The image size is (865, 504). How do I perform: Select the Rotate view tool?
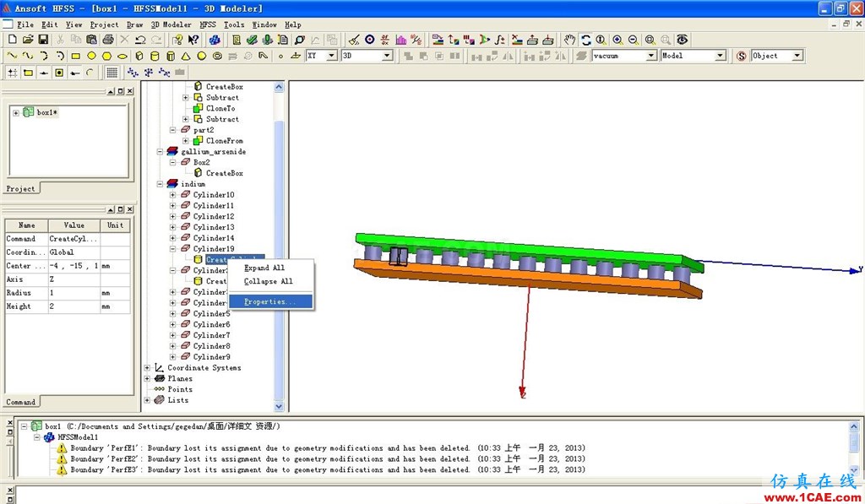click(x=585, y=40)
